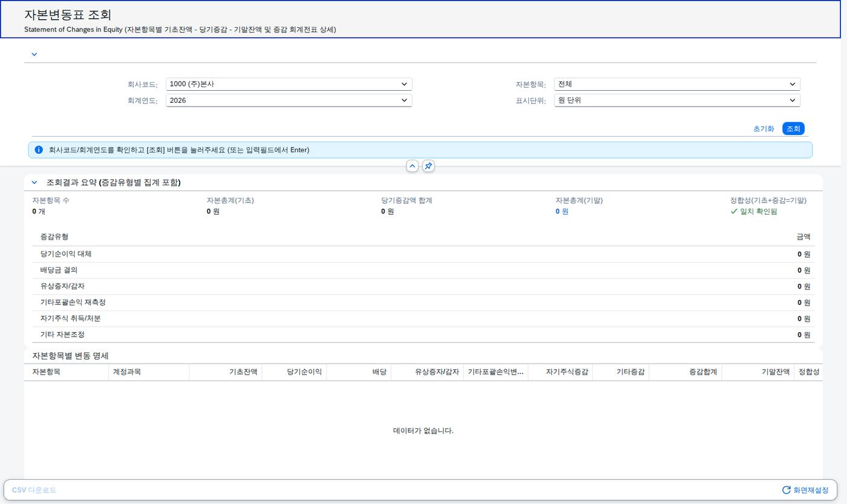This screenshot has height=504, width=847.
Task: Click the 데이터가 없습니다. message
Action: (423, 431)
